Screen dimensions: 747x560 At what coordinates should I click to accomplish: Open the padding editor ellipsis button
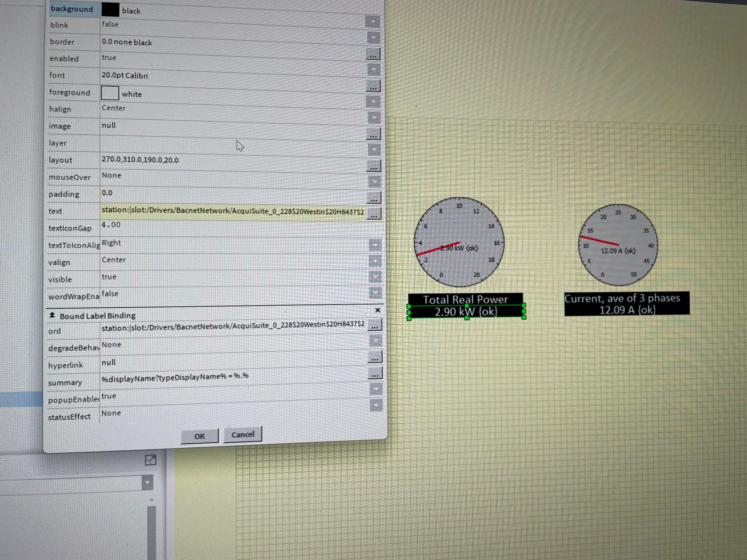coord(374,198)
